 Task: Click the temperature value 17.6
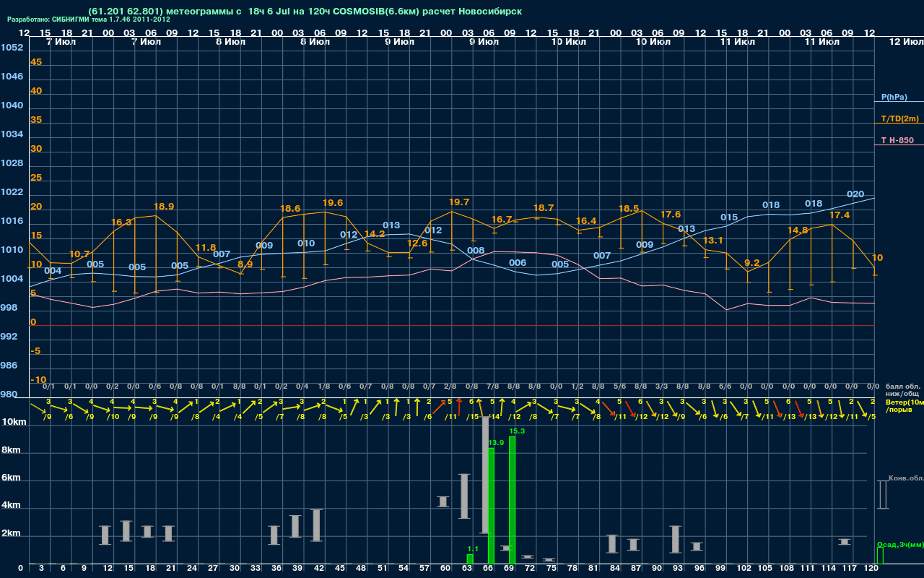671,215
